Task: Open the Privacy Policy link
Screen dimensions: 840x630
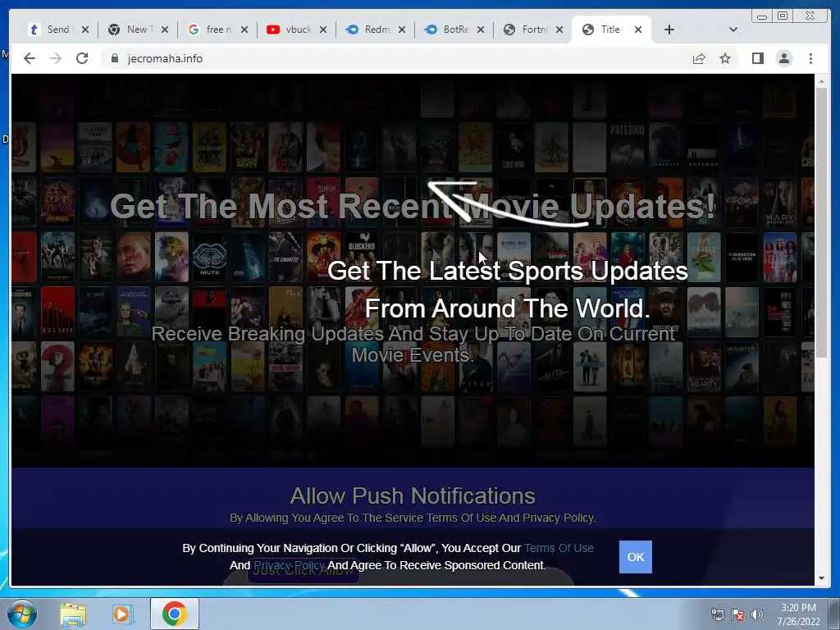Action: pos(289,565)
